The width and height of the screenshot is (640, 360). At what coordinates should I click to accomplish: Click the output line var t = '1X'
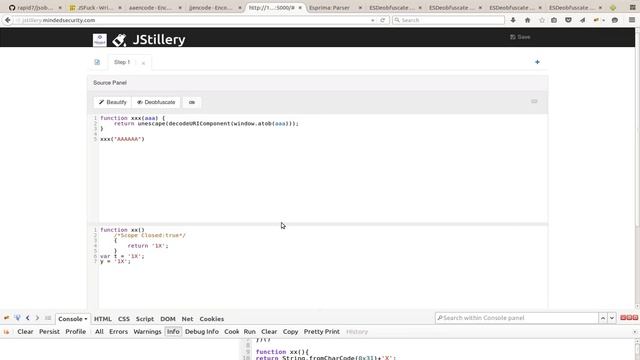pyautogui.click(x=122, y=256)
